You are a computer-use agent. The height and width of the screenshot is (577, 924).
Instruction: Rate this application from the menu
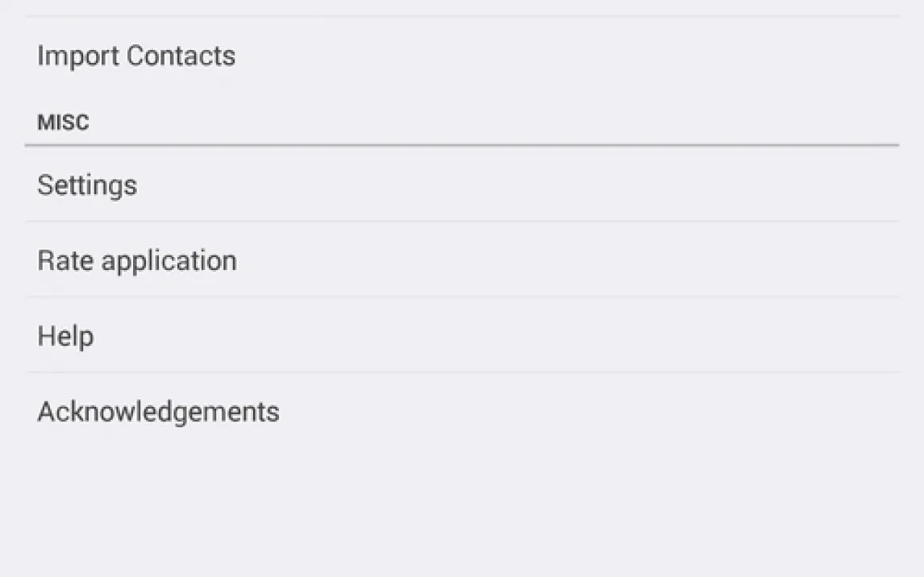[x=461, y=260]
